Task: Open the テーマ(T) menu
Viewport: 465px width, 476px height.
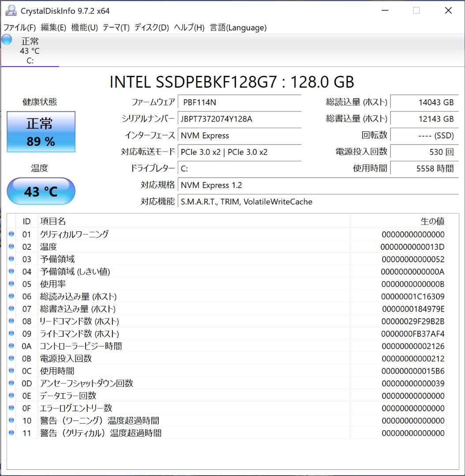Action: [x=116, y=27]
